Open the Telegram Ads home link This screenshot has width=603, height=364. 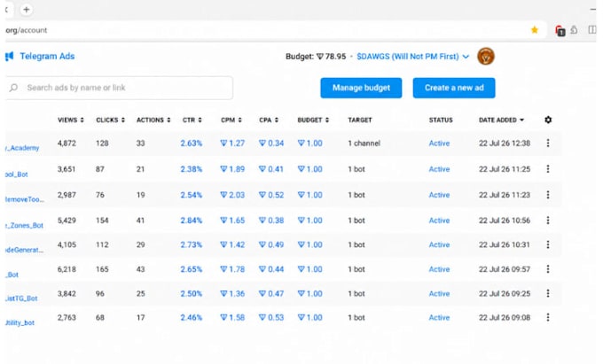tap(47, 57)
